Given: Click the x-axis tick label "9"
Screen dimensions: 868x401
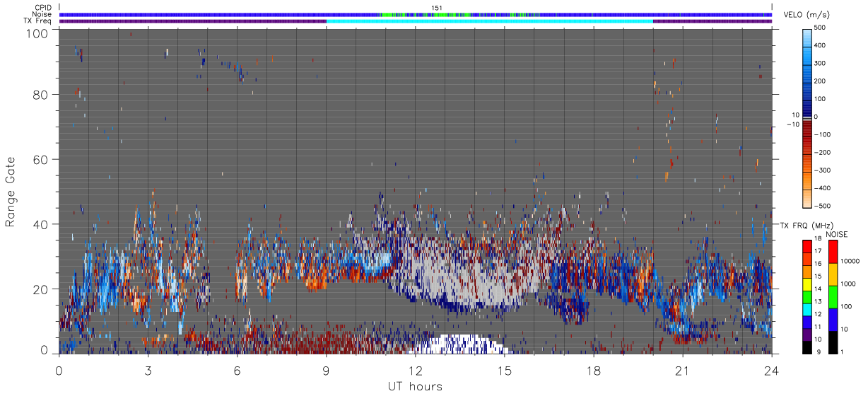Looking at the screenshot, I should [326, 371].
